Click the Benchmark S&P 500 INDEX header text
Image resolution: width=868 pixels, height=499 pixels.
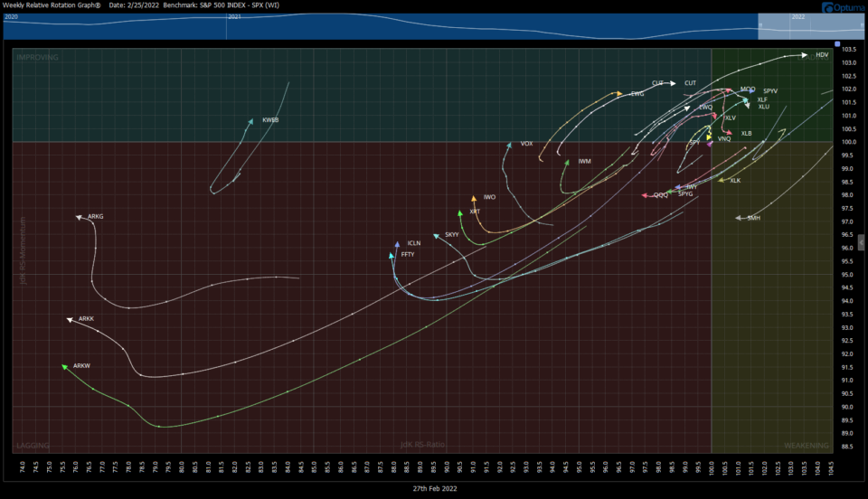[x=221, y=5]
